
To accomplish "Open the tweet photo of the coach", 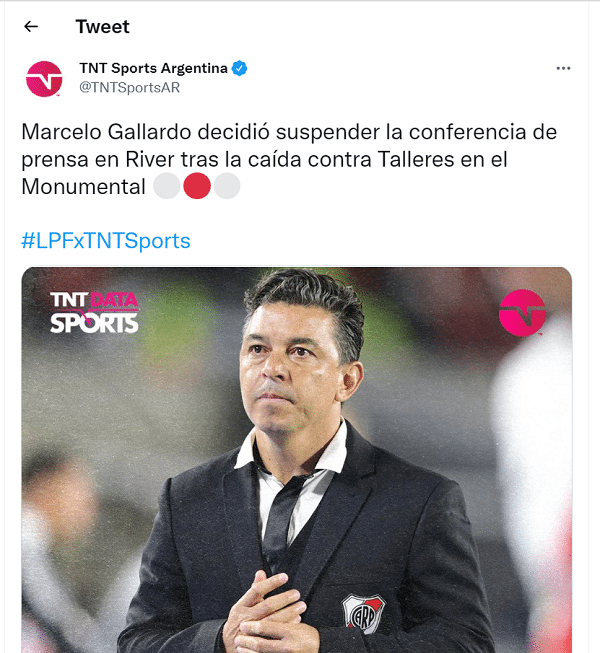I will (x=296, y=460).
